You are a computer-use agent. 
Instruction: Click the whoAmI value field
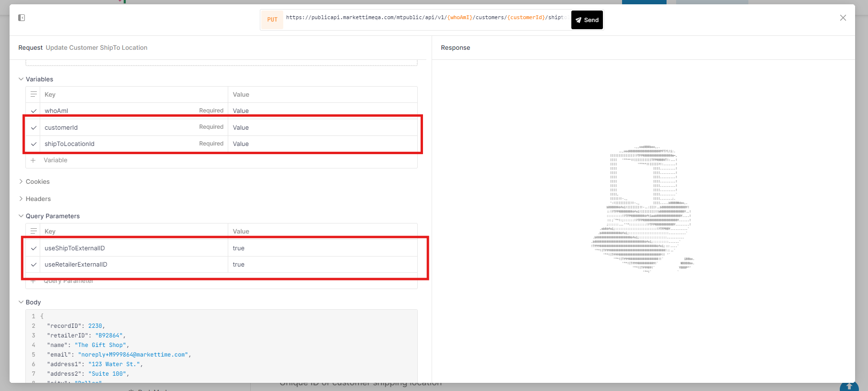click(323, 111)
